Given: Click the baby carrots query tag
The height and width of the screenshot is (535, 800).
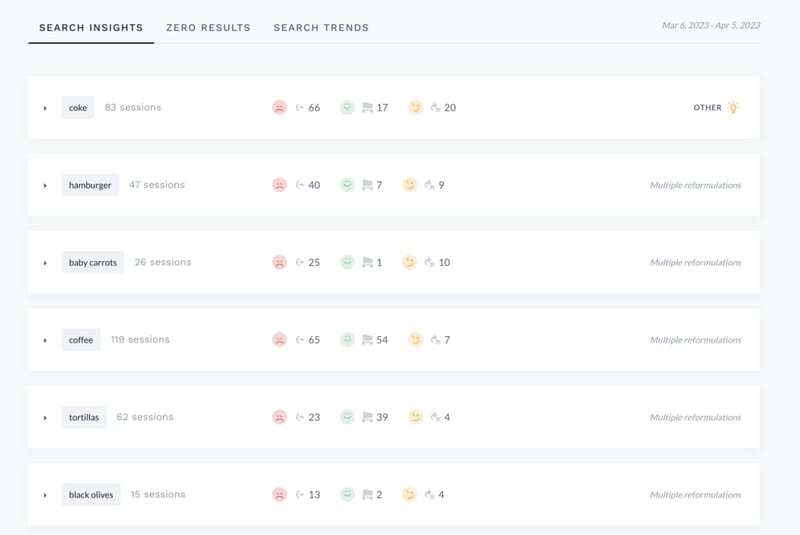Looking at the screenshot, I should point(93,263).
